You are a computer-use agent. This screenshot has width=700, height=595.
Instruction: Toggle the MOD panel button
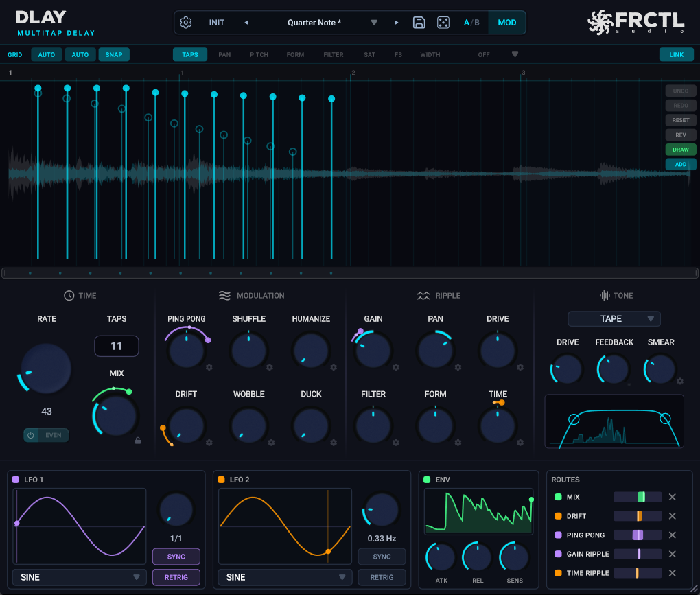click(x=506, y=23)
